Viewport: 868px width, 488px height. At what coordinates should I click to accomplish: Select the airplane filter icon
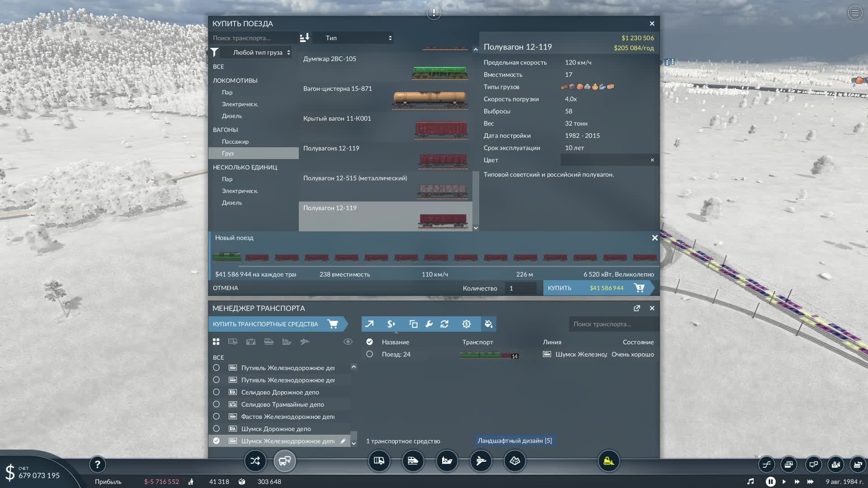click(306, 342)
